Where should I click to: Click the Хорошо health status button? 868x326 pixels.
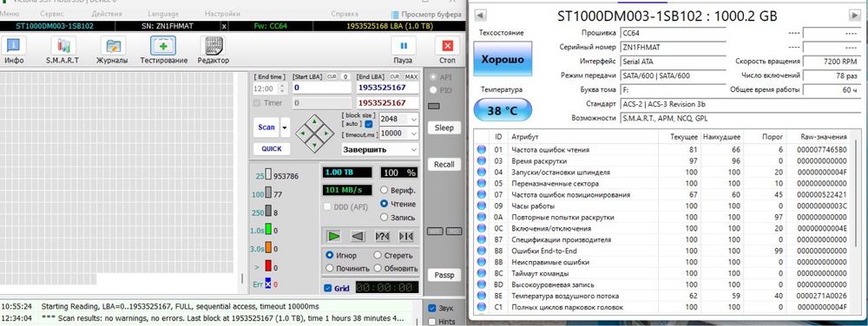coord(503,59)
